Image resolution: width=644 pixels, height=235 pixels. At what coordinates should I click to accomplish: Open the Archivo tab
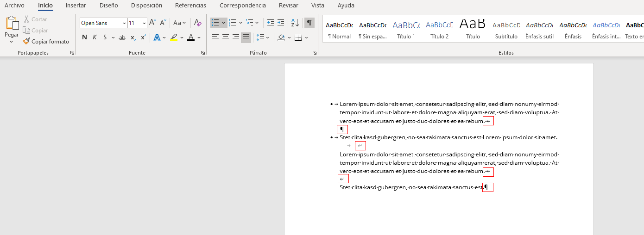click(x=14, y=6)
